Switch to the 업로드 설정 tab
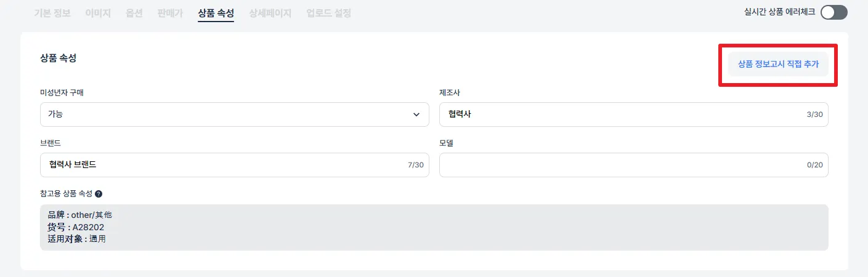Image resolution: width=868 pixels, height=277 pixels. click(x=328, y=12)
